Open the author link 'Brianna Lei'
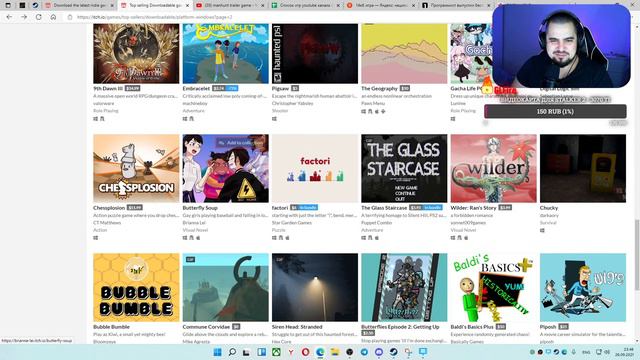Viewport: 640px width, 360px height. click(x=194, y=223)
